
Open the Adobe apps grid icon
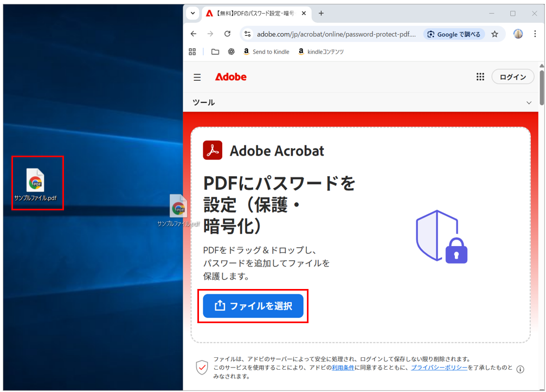pos(480,77)
